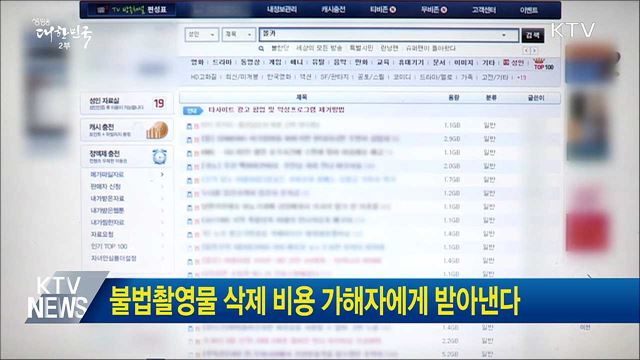Click the 내가찜한자료 sidebar link

click(x=107, y=222)
